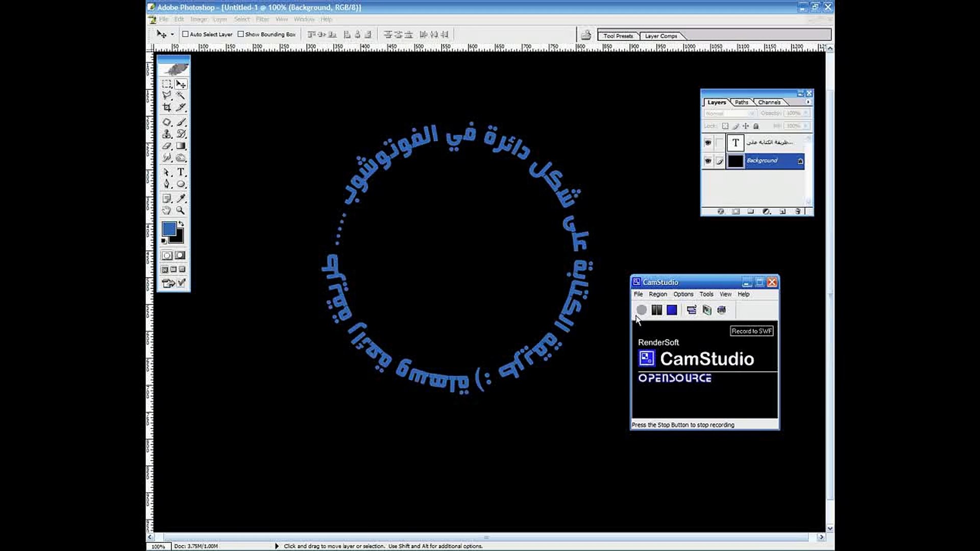980x551 pixels.
Task: Hide the text layer visibility eye
Action: click(708, 143)
